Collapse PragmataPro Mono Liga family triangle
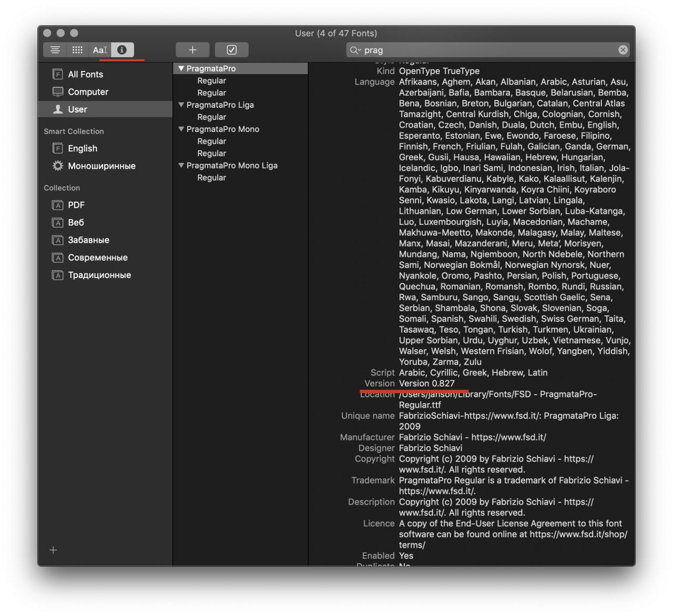The image size is (673, 616). [181, 165]
